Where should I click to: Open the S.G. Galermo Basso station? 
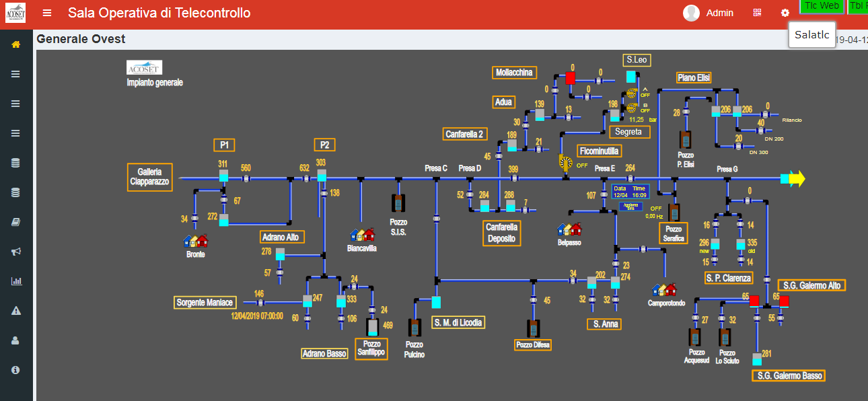pos(788,375)
